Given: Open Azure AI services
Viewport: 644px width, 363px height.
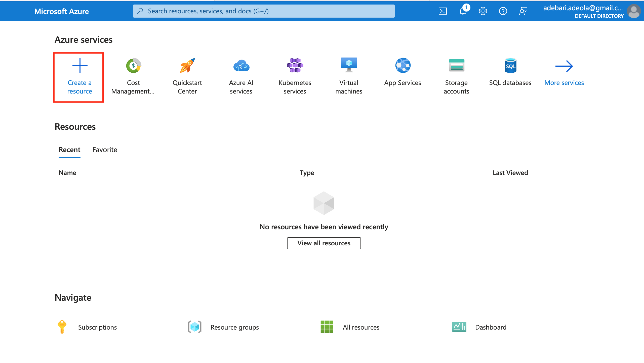Looking at the screenshot, I should coord(241,76).
